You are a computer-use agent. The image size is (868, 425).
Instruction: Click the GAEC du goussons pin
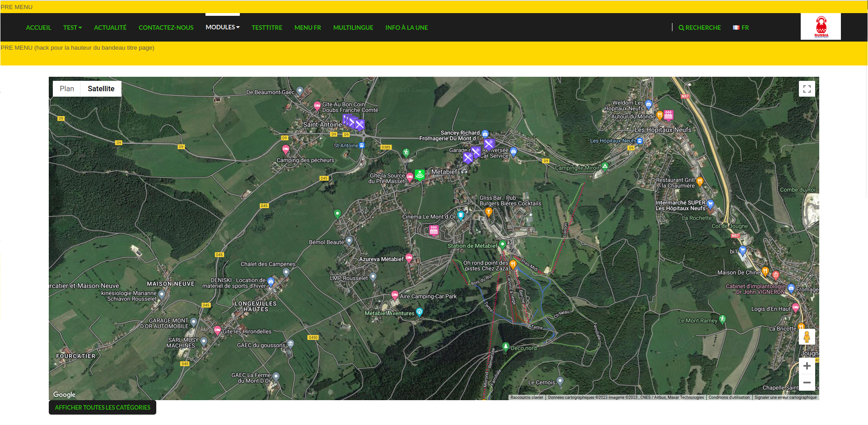290,344
